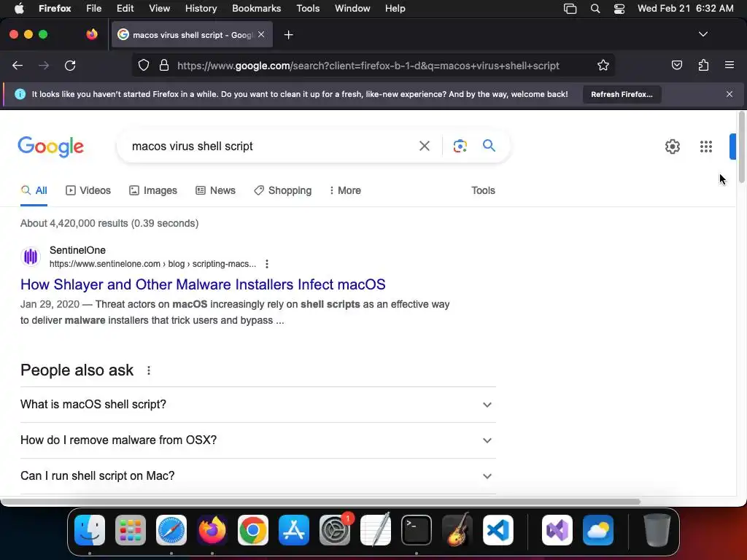747x560 pixels.
Task: Go to the Google logo homepage
Action: coord(51,147)
